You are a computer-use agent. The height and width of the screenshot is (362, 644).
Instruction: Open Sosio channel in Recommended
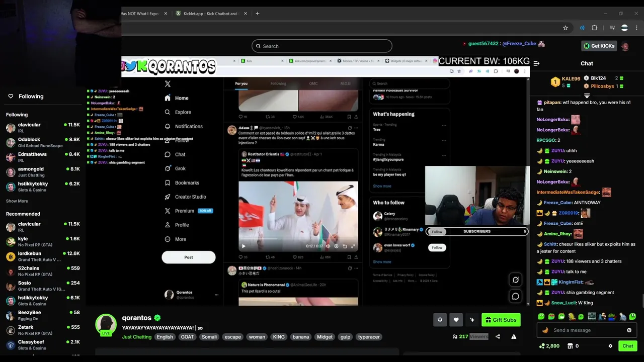click(x=43, y=286)
